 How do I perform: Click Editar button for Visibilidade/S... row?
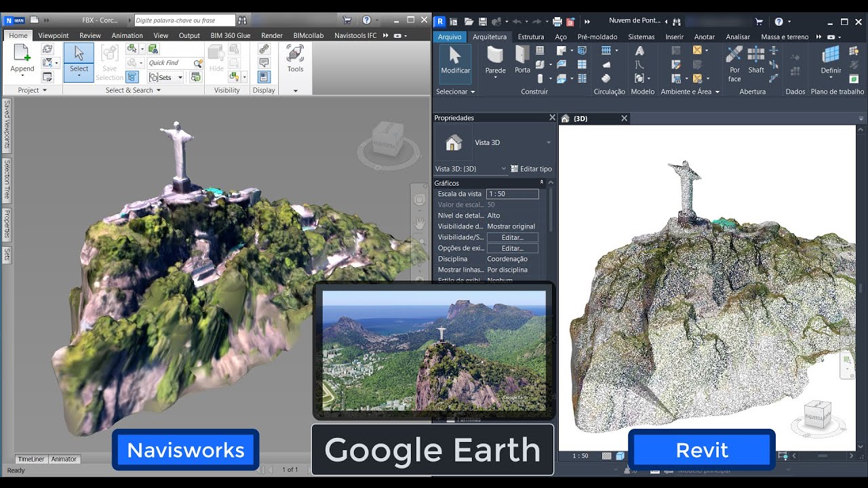tap(513, 237)
